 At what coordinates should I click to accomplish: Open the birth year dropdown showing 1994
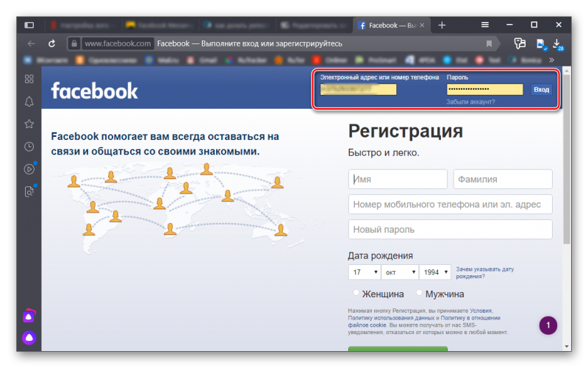click(435, 272)
